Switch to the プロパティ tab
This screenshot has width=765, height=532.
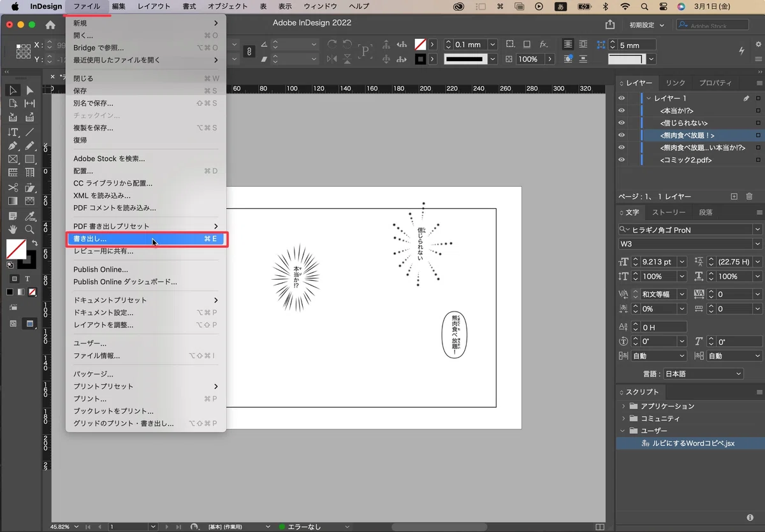coord(715,83)
